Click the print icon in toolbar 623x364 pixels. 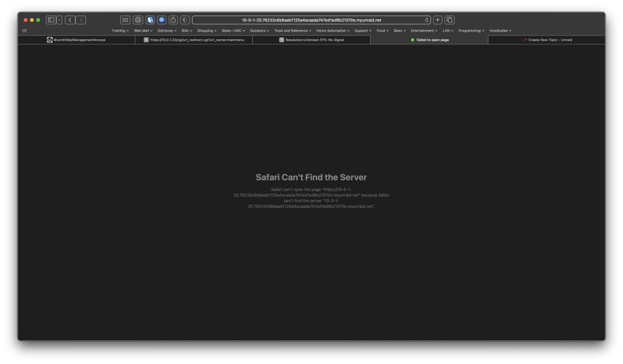[138, 20]
